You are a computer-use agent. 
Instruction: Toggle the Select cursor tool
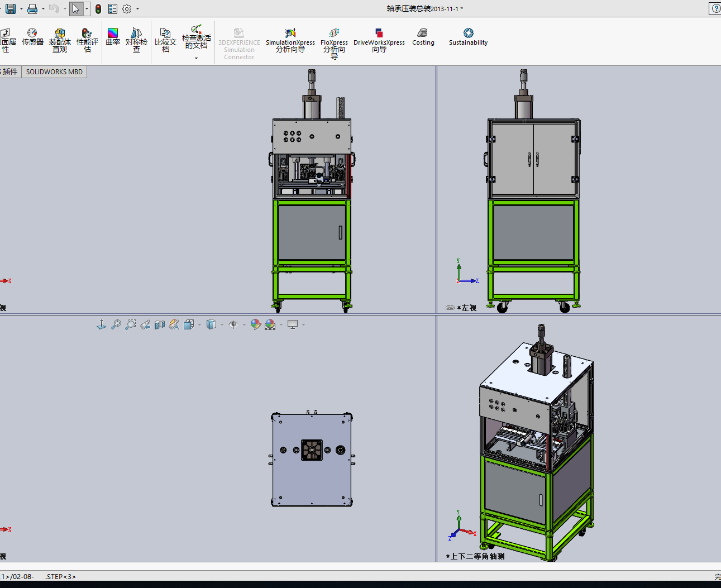[x=76, y=9]
